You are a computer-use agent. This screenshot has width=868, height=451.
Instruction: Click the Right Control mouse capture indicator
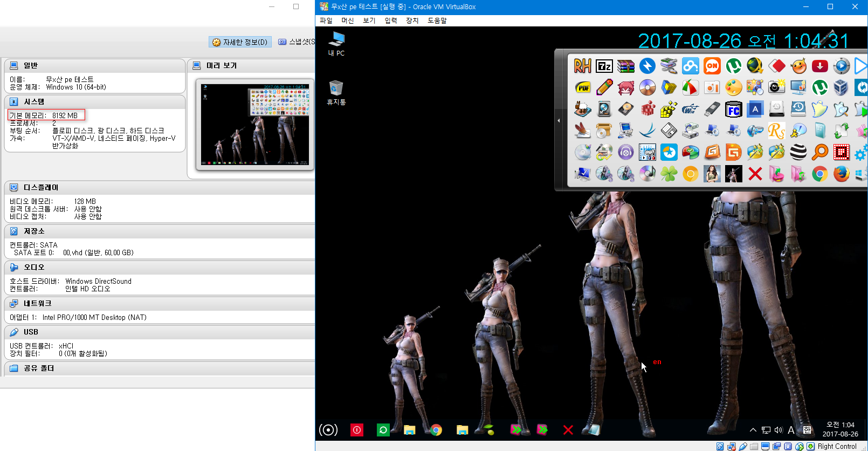[837, 446]
